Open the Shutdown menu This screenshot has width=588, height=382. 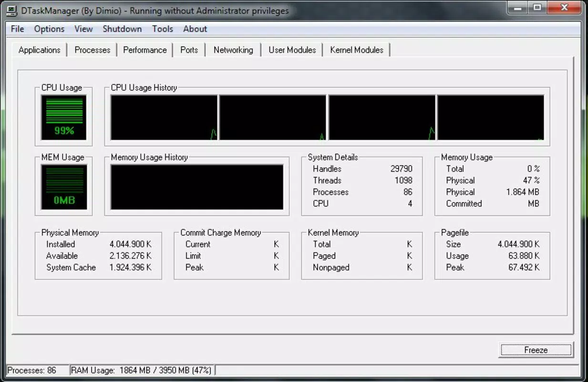[122, 29]
